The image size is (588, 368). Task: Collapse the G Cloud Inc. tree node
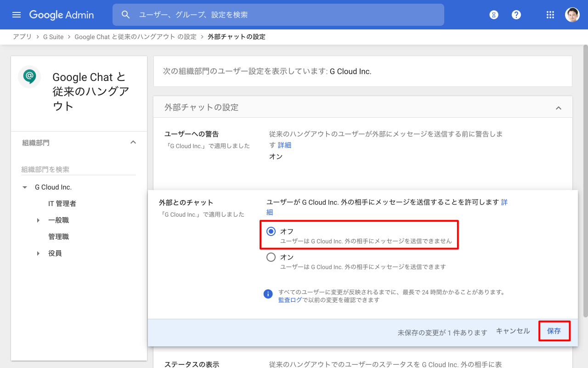click(x=25, y=187)
